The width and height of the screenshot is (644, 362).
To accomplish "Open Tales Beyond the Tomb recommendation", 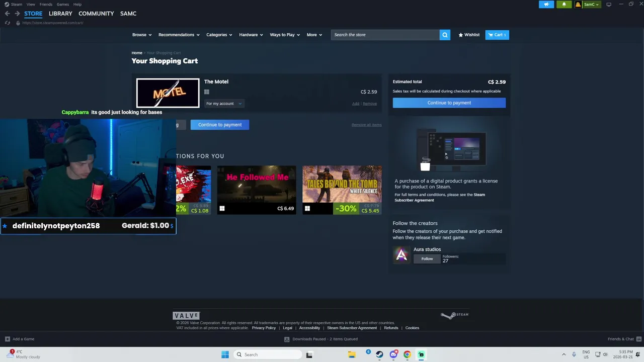I will pos(342,190).
